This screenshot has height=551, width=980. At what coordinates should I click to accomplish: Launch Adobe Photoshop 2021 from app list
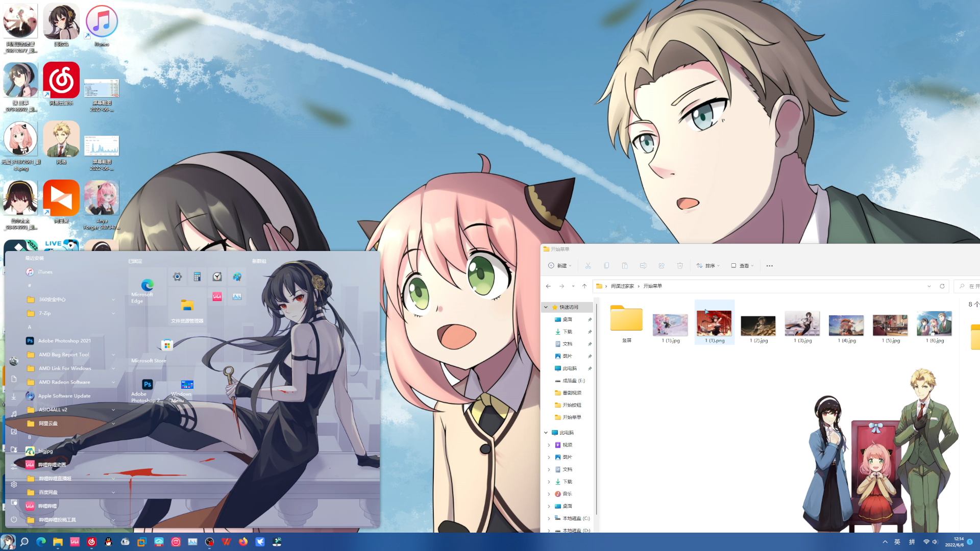click(x=64, y=341)
